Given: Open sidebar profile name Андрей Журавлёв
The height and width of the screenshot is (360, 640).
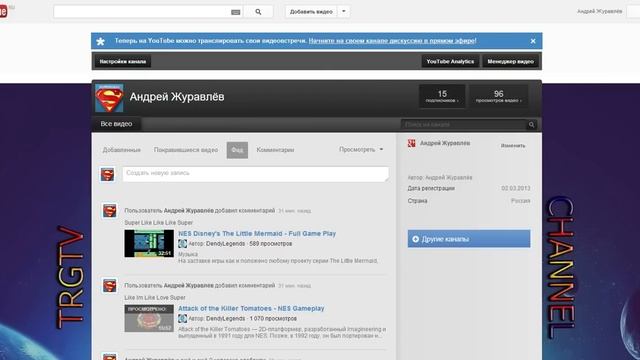Looking at the screenshot, I should click(x=445, y=143).
